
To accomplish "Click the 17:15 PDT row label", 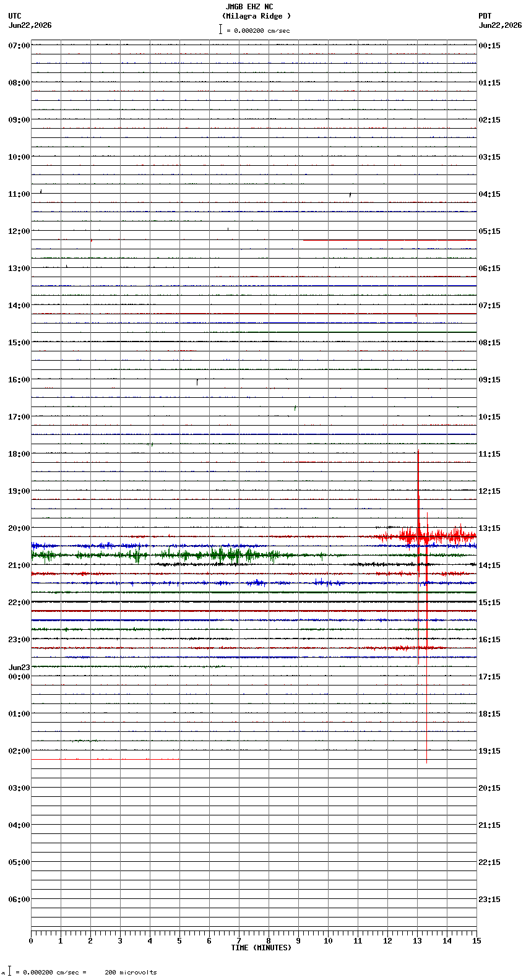I will point(489,677).
